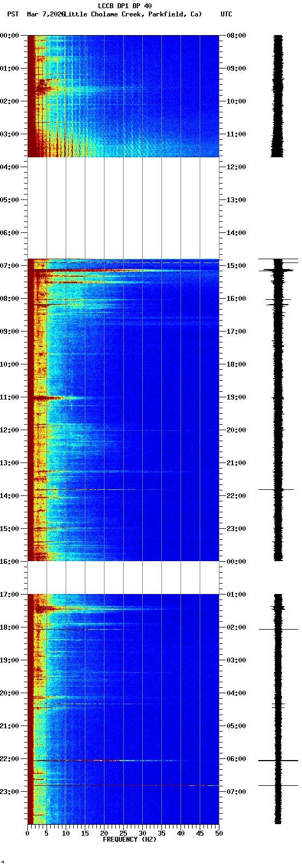Click the 17:00 PST label on left axis
The image size is (302, 868).
click(9, 595)
